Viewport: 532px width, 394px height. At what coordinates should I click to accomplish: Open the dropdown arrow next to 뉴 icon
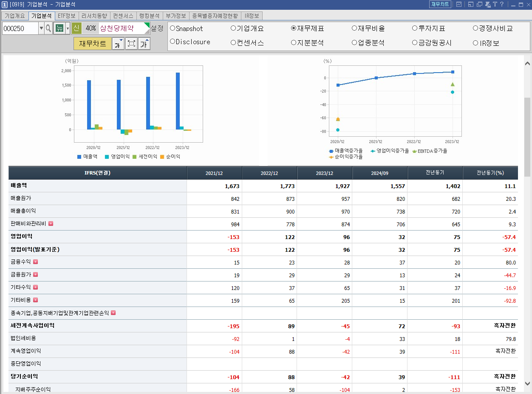[x=68, y=28]
